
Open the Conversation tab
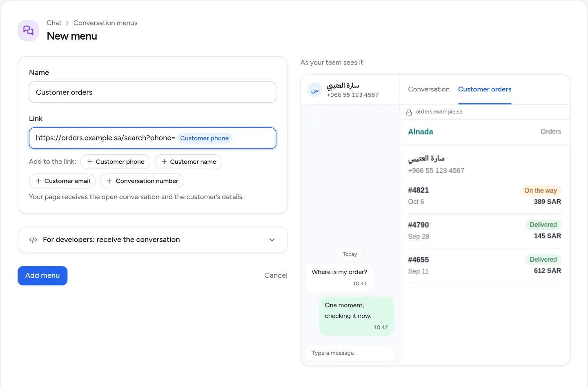(429, 89)
